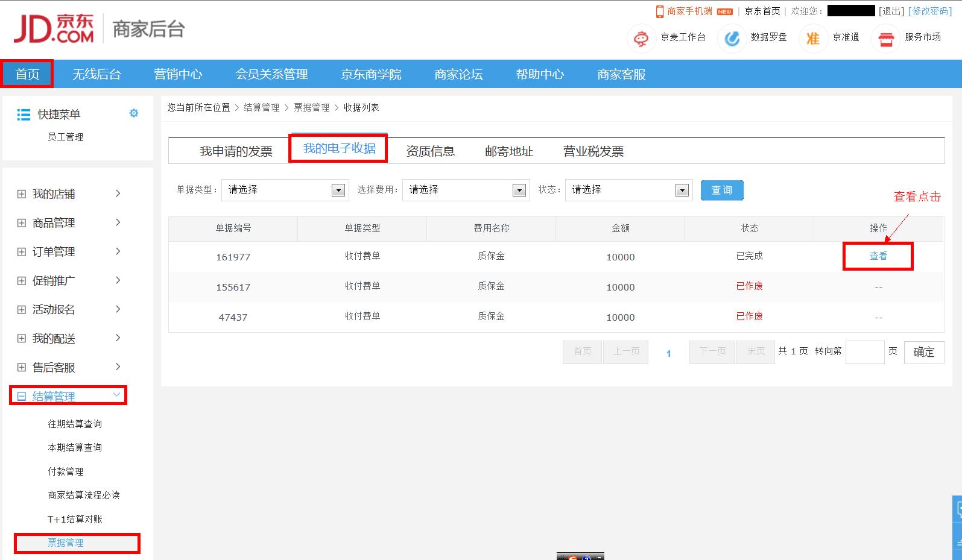The width and height of the screenshot is (962, 560).
Task: Click the 快捷菜单 list icon
Action: click(24, 114)
